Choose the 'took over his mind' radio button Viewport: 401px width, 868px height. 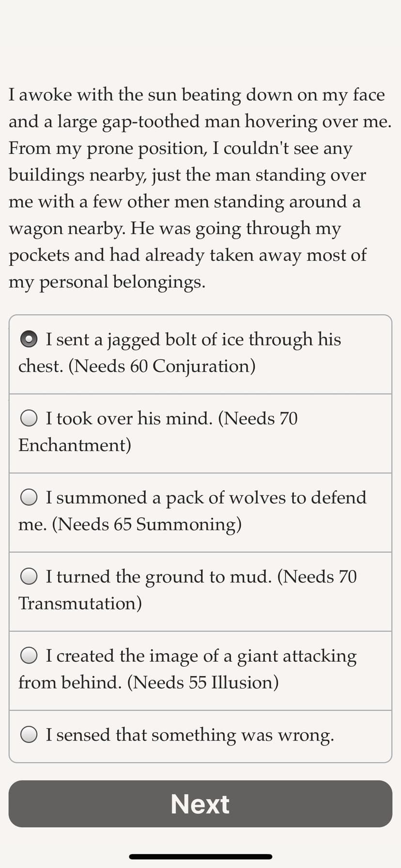[29, 418]
